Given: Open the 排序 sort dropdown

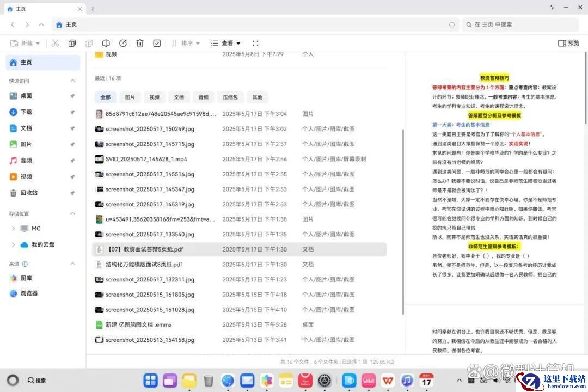Looking at the screenshot, I should click(x=186, y=44).
